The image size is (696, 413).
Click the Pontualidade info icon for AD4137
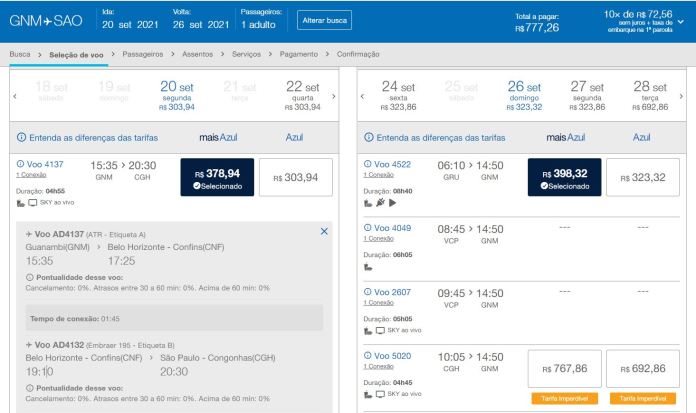pyautogui.click(x=30, y=278)
